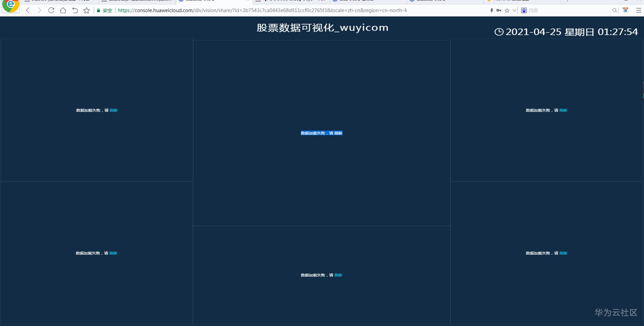Screen dimensions: 644x326
Task: Restore the recently closed tab (undo arrow)
Action: (x=75, y=10)
